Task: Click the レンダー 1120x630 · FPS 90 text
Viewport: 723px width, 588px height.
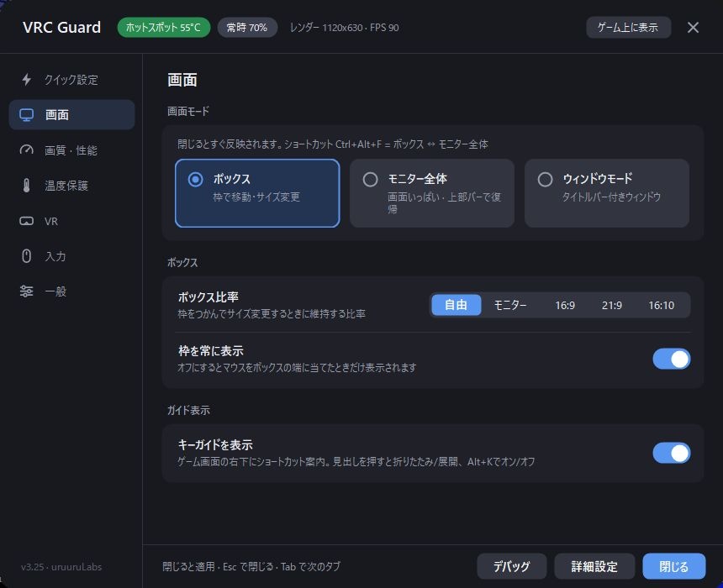Action: [x=344, y=28]
